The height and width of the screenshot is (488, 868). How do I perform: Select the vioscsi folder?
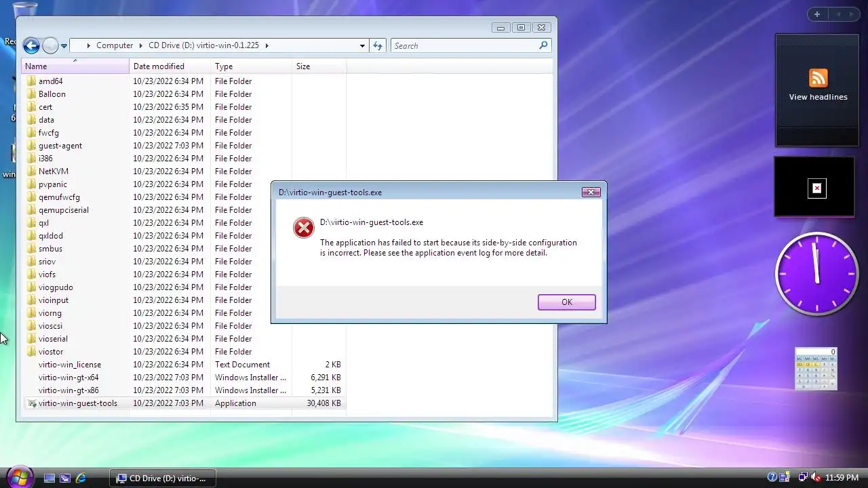50,326
